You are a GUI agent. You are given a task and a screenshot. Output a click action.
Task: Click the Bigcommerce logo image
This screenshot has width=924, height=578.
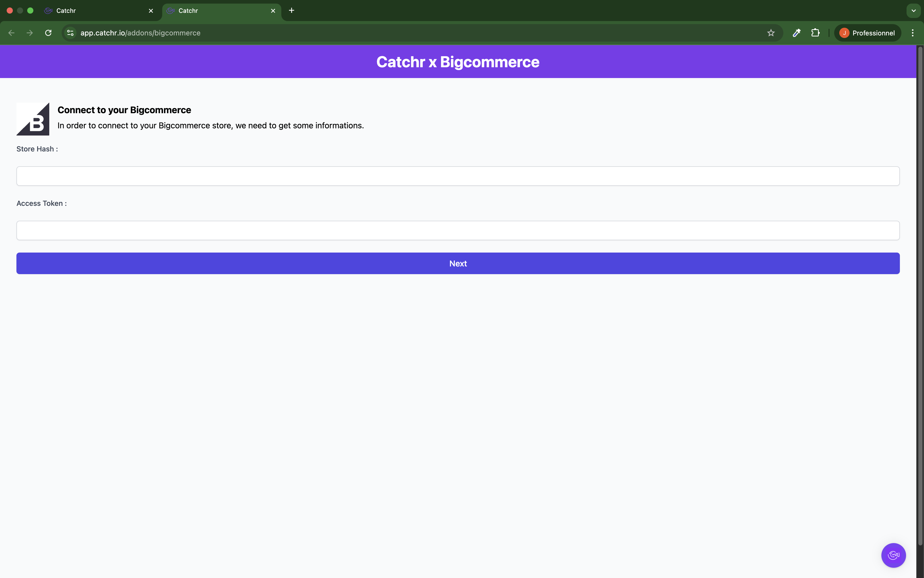click(x=33, y=119)
